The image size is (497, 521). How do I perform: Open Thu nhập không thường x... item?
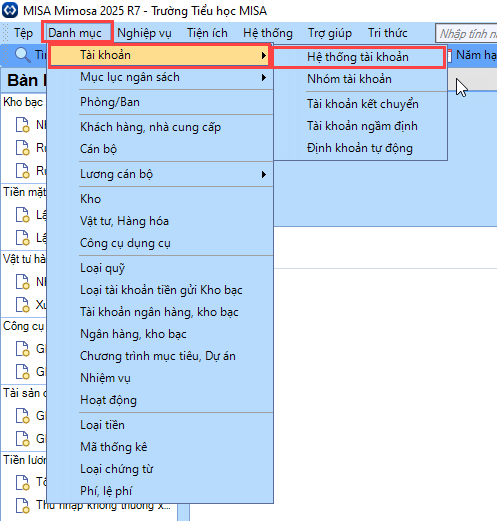[103, 506]
